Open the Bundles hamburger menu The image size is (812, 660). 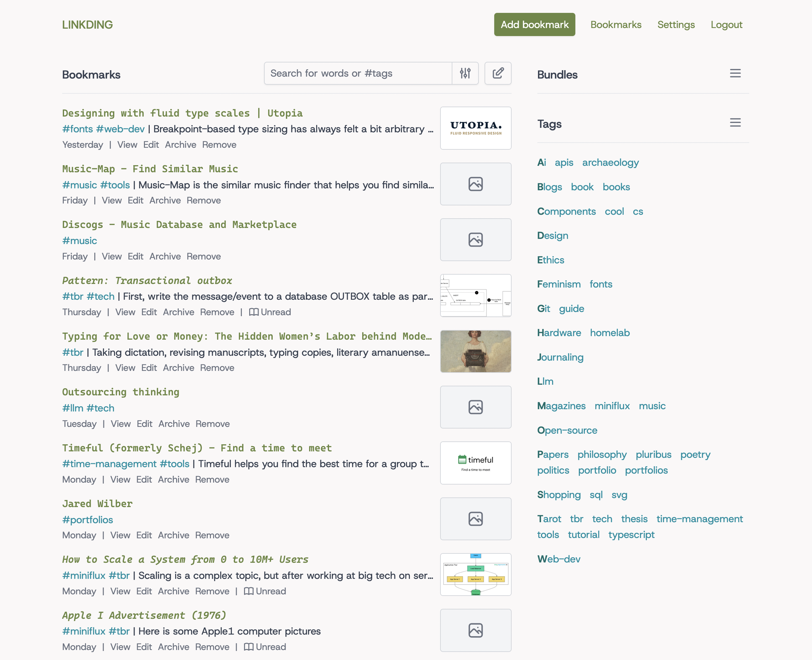click(735, 73)
